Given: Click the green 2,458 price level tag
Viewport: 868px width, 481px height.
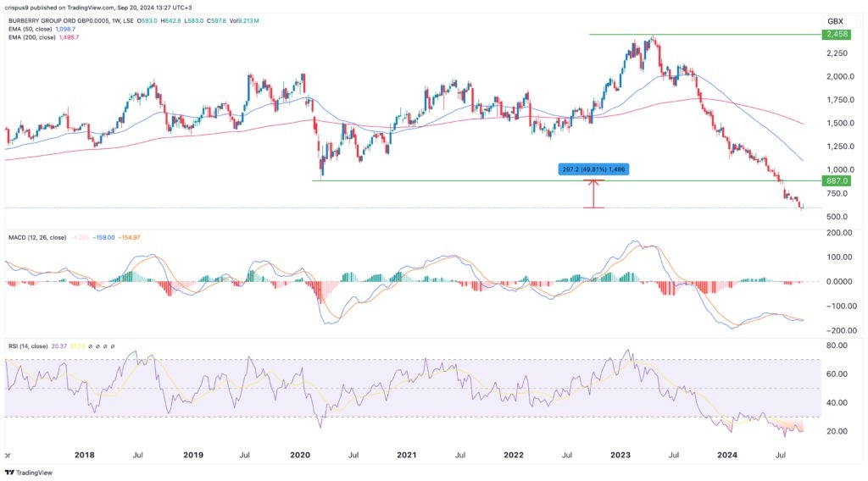Looking at the screenshot, I should pos(837,35).
